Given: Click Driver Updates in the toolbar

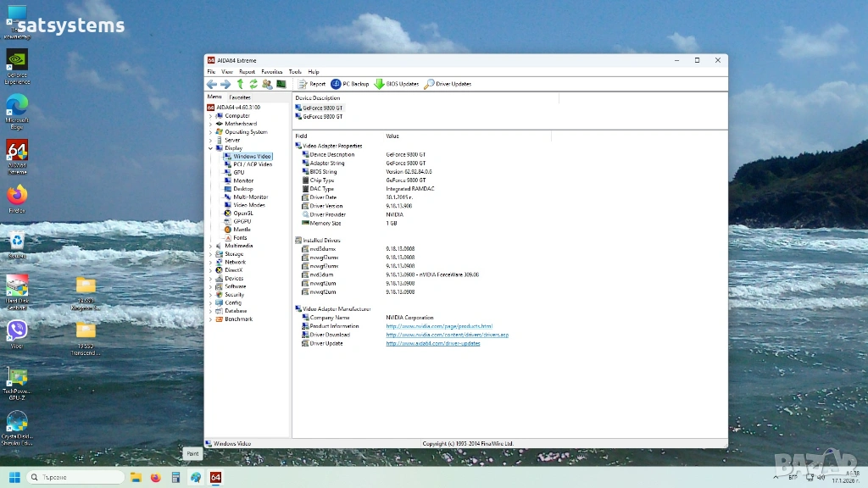Looking at the screenshot, I should 448,84.
